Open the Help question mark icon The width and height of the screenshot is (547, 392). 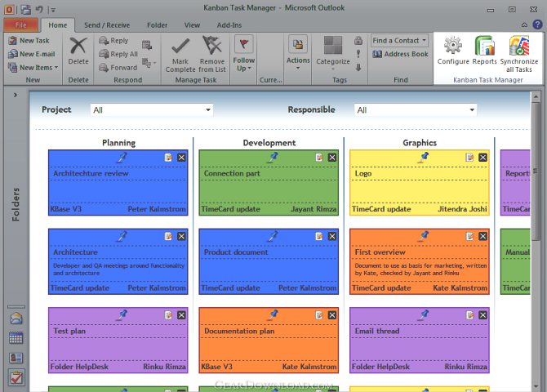click(x=537, y=24)
